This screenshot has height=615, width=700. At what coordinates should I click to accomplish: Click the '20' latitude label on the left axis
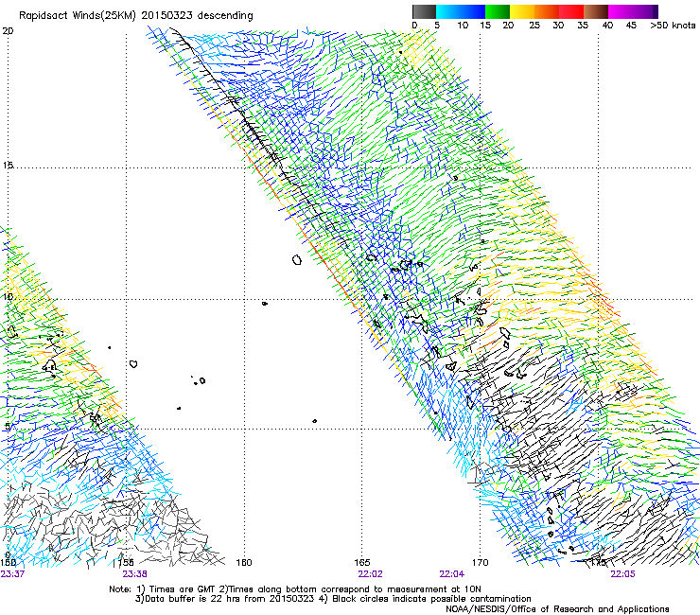(8, 31)
